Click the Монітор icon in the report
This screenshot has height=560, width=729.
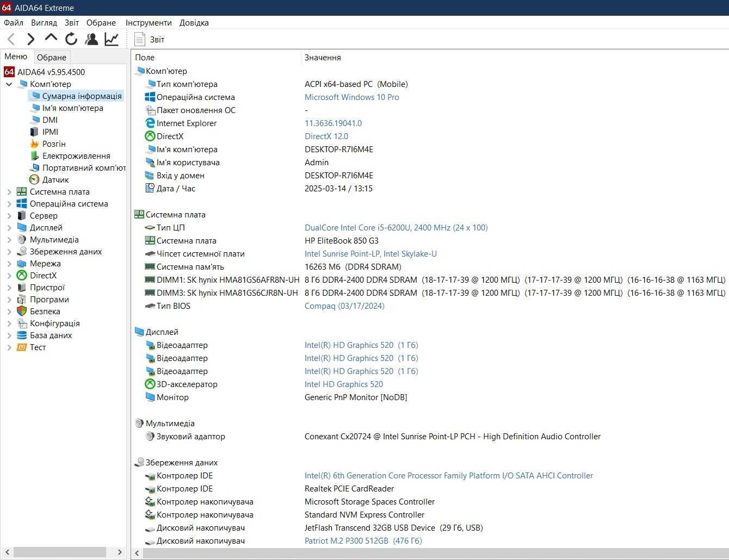pyautogui.click(x=150, y=397)
